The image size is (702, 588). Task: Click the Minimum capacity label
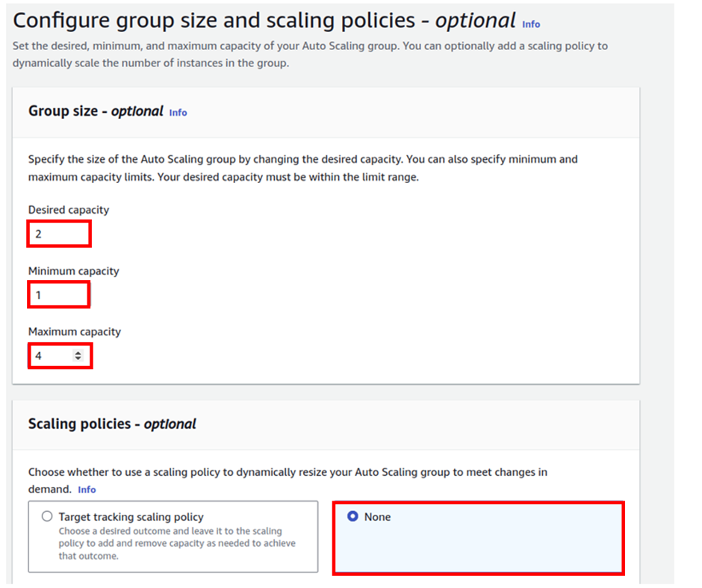(x=73, y=271)
